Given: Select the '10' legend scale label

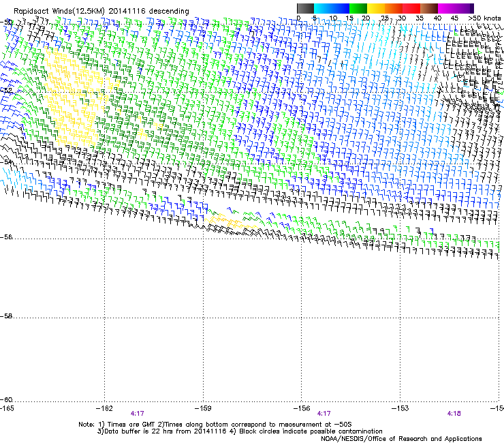Looking at the screenshot, I should click(x=333, y=18).
